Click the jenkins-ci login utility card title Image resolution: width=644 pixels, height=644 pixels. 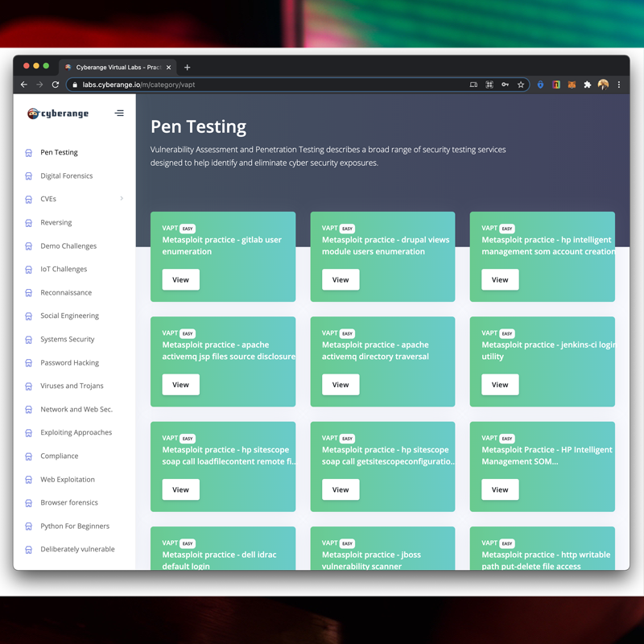click(x=547, y=350)
